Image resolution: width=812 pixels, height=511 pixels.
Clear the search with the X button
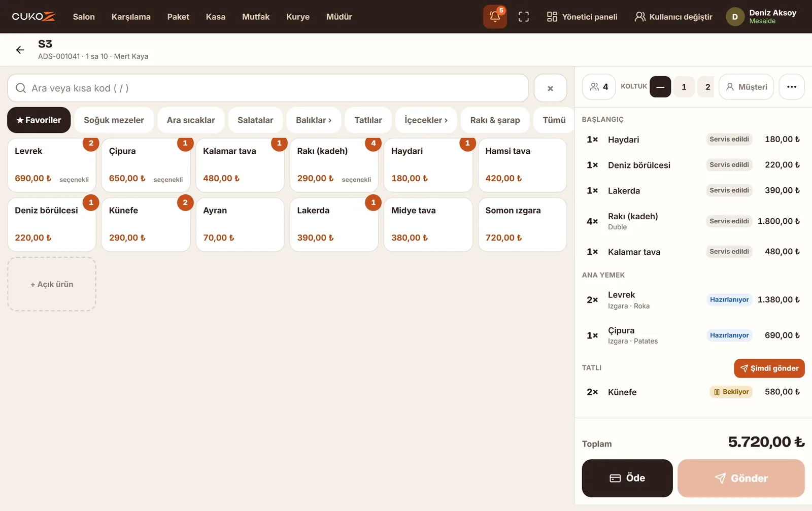click(550, 88)
